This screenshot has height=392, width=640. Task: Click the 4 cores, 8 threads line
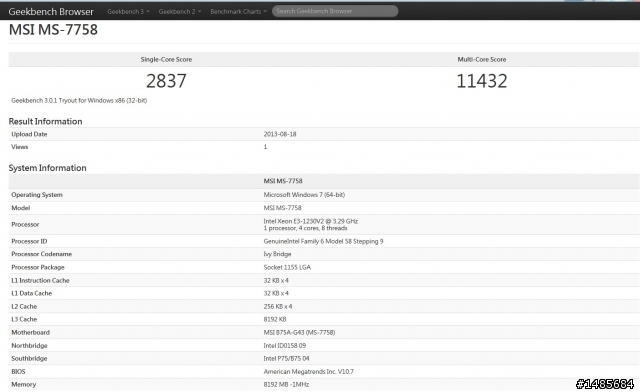pos(305,228)
